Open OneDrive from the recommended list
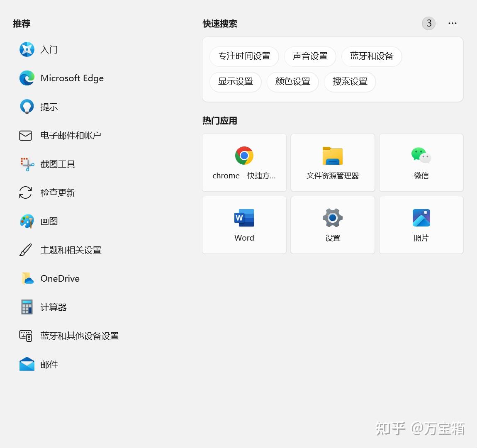Screen dimensions: 477x448 tap(60, 278)
